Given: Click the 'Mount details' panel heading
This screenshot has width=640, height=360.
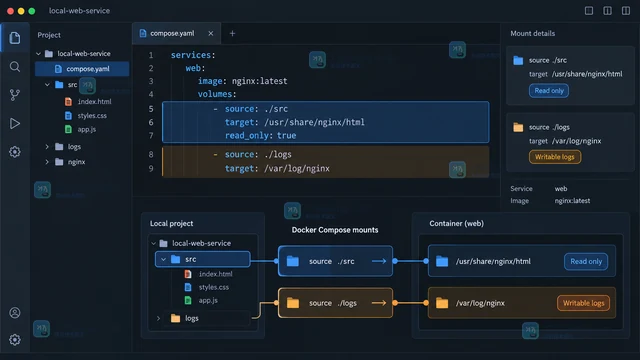Looking at the screenshot, I should pos(532,33).
